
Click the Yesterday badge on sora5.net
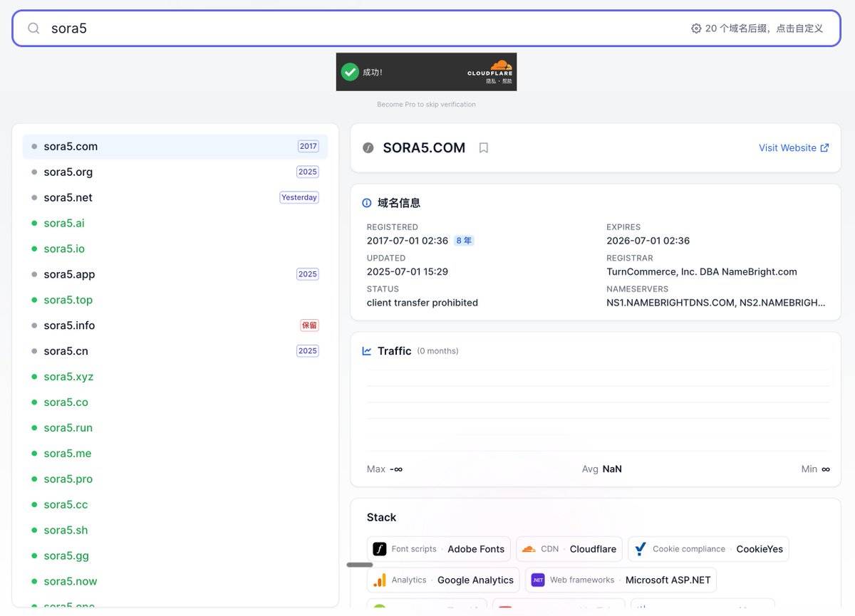pyautogui.click(x=299, y=198)
